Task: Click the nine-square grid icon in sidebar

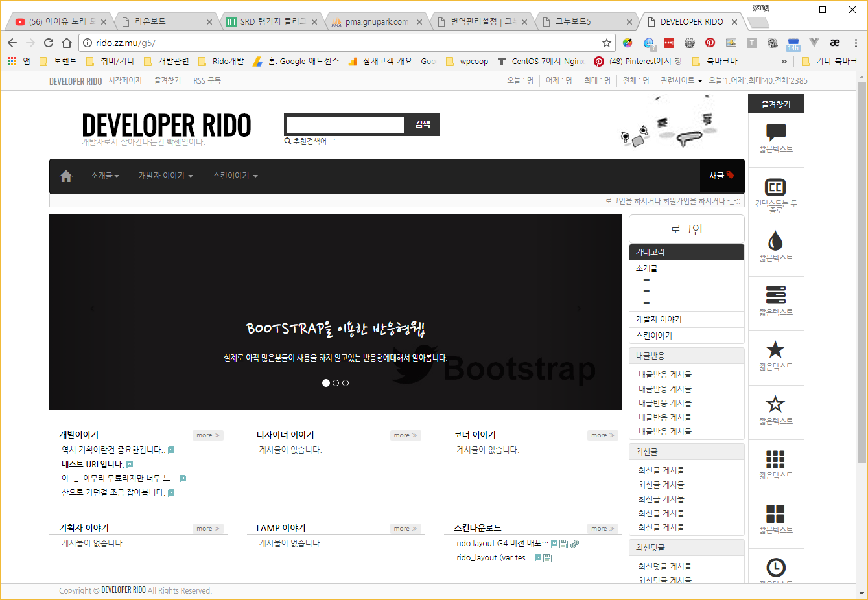Action: [775, 459]
